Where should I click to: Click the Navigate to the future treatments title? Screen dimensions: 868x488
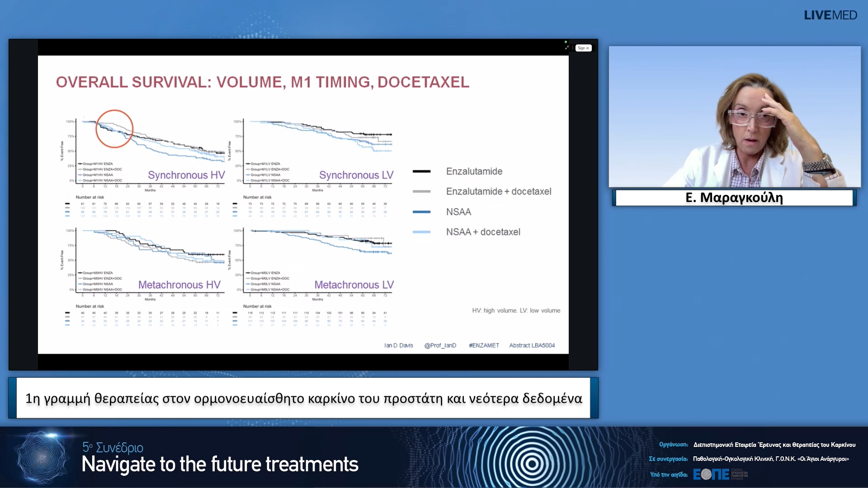220,465
